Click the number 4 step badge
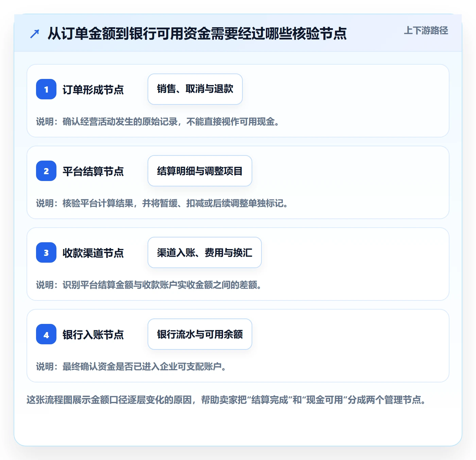The width and height of the screenshot is (476, 460). [x=46, y=334]
